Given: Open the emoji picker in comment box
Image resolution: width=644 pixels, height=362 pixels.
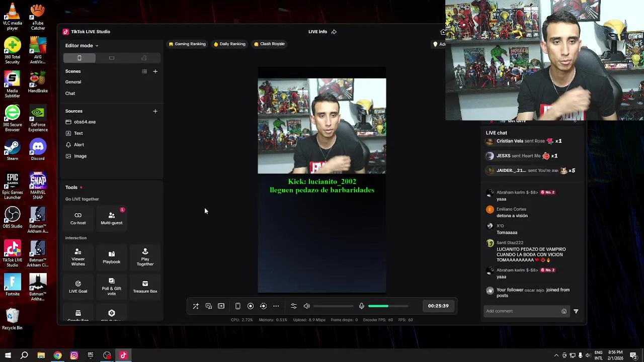Looking at the screenshot, I should click(564, 311).
